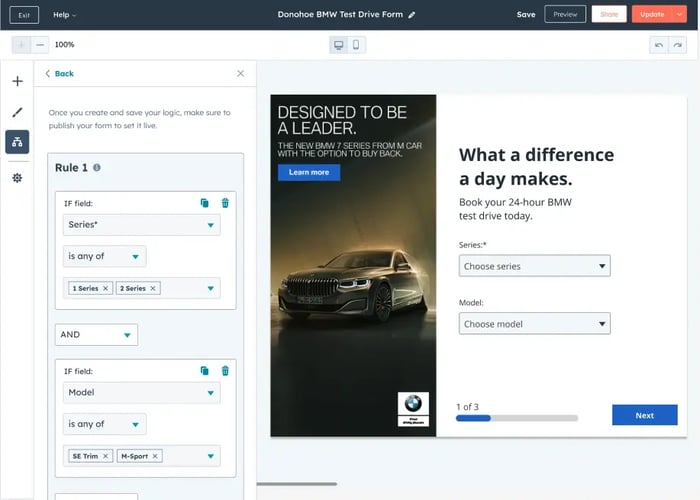Zoom in with the plus button

[21, 45]
